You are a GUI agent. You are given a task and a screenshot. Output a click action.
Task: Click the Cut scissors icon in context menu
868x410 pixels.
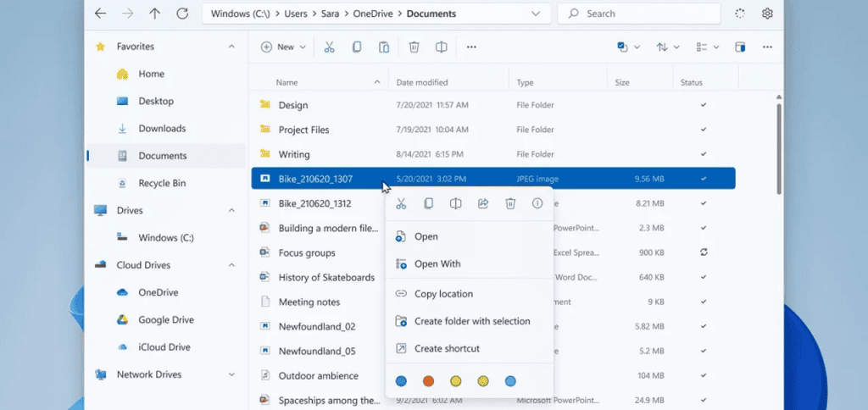pyautogui.click(x=401, y=204)
